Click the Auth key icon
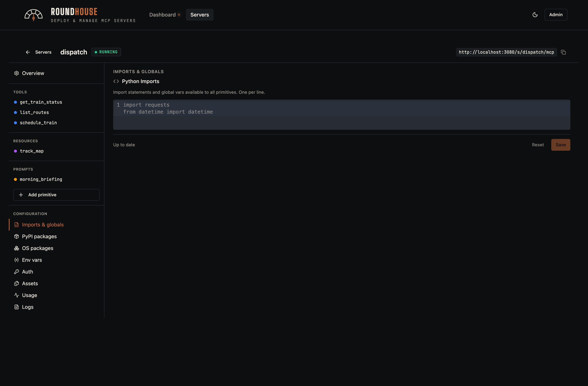The width and height of the screenshot is (588, 386). point(17,272)
